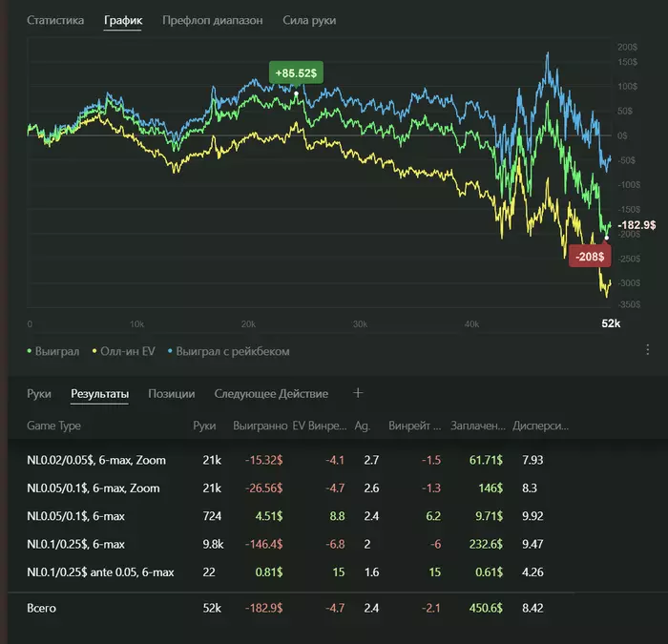Click the plus icon to add a tab
Screen dimensions: 668x644
358,392
